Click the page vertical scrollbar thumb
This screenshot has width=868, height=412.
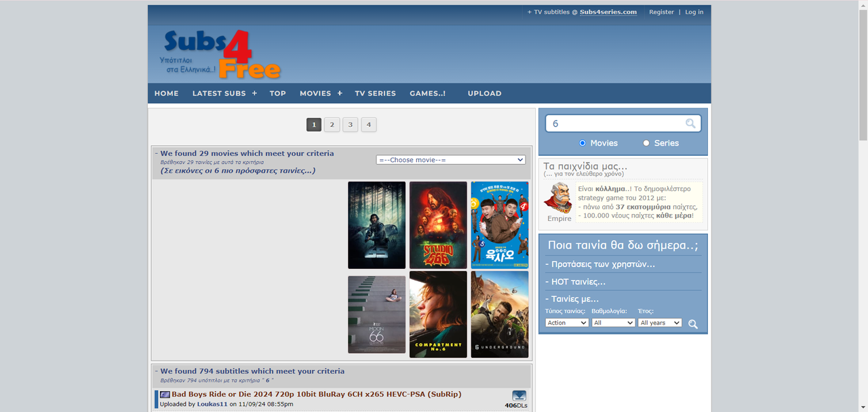tap(863, 75)
